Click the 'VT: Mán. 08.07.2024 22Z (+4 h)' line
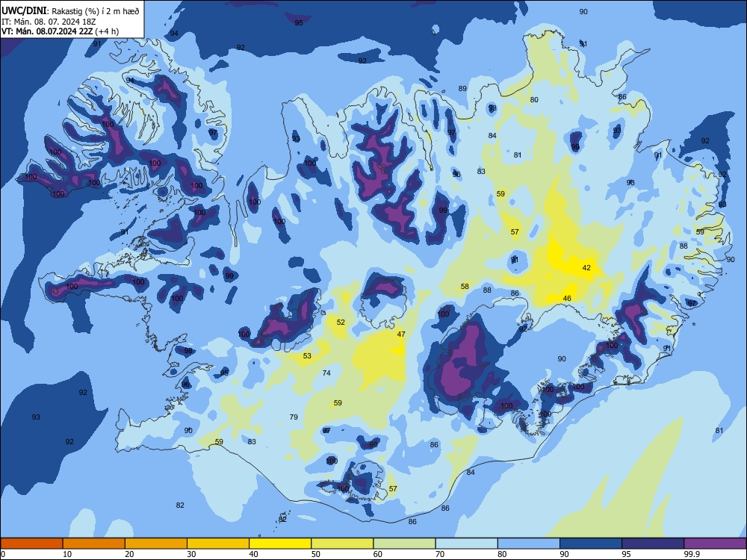 [61, 31]
